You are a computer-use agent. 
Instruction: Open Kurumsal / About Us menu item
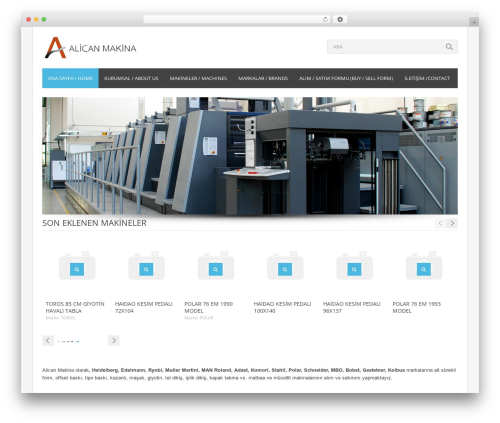pos(131,78)
